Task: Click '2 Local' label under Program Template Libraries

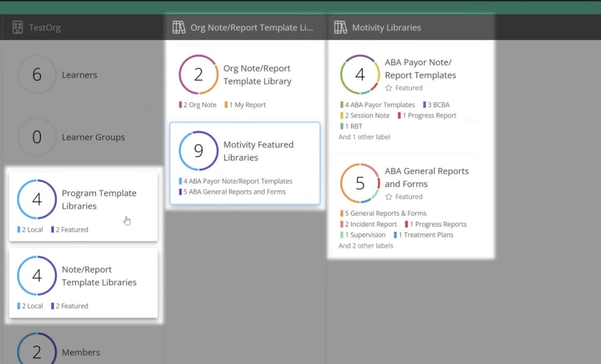Action: (30, 229)
